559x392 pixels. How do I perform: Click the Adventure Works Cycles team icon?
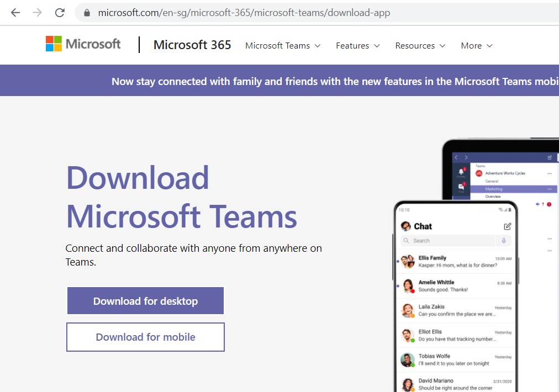click(x=479, y=173)
